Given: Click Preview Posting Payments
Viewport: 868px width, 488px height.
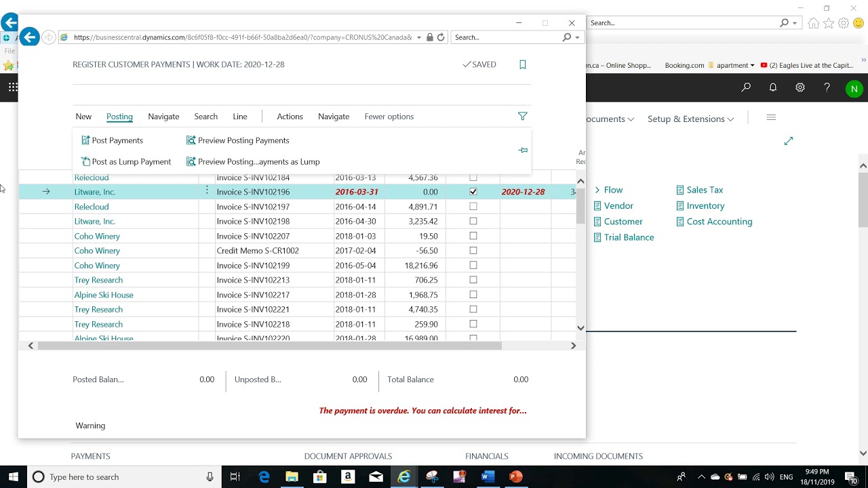Looking at the screenshot, I should 238,140.
